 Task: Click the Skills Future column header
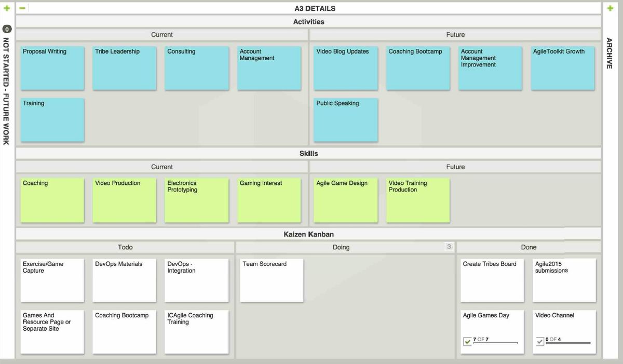click(455, 167)
